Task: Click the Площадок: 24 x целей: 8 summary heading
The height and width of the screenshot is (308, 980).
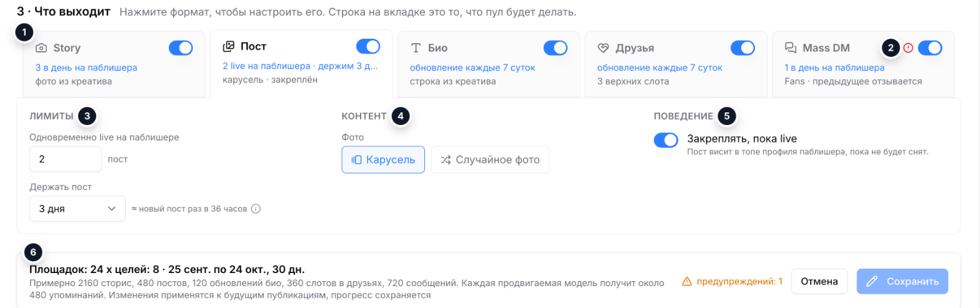Action: [x=167, y=269]
